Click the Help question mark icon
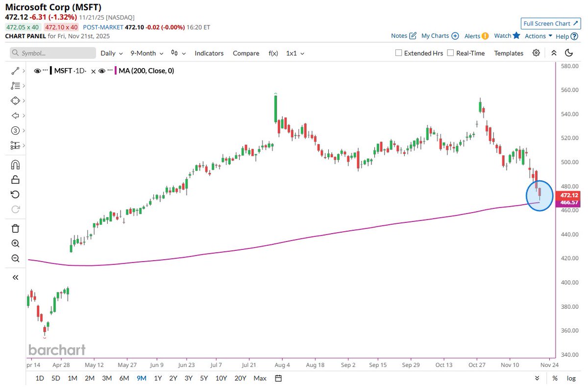 574,36
